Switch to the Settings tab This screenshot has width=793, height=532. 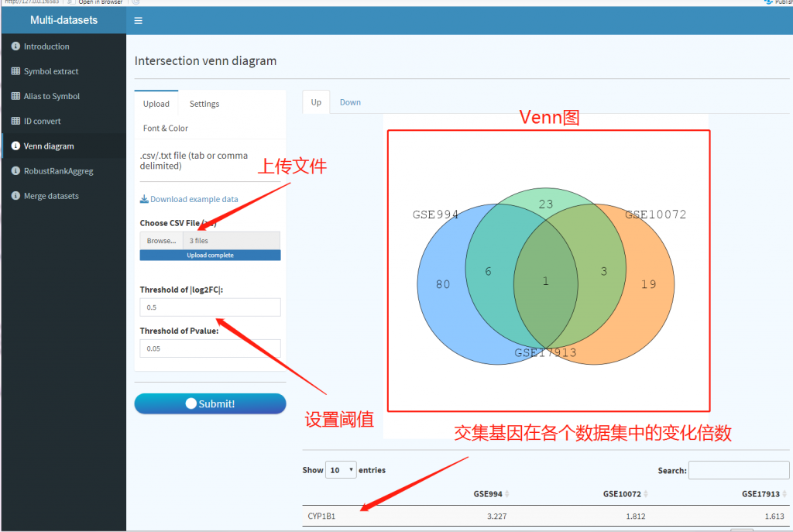204,103
